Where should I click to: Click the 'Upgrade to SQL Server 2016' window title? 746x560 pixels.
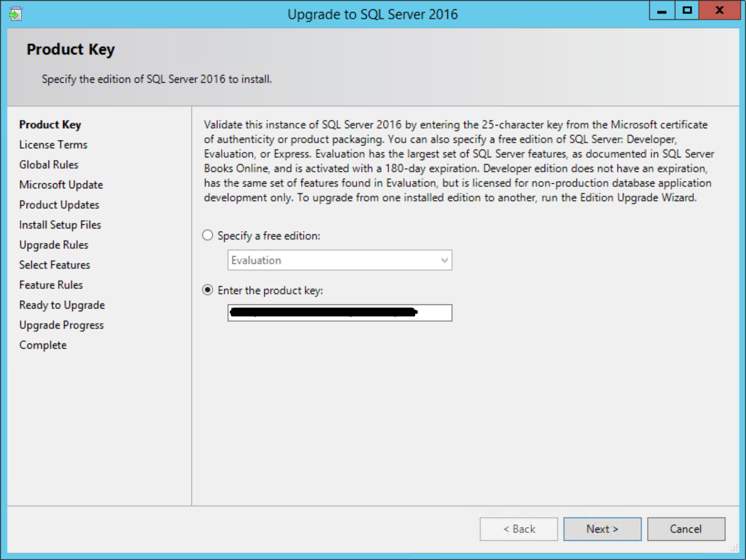[372, 14]
